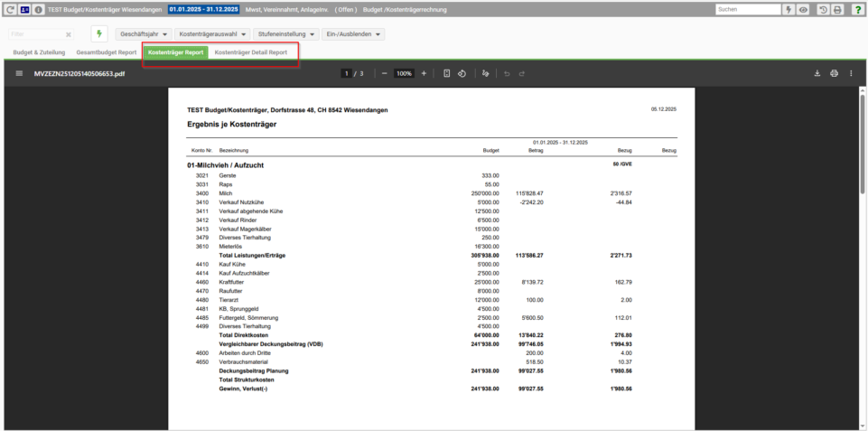Open the Kostenträger Detail Report tab
This screenshot has width=868, height=431.
(x=251, y=52)
